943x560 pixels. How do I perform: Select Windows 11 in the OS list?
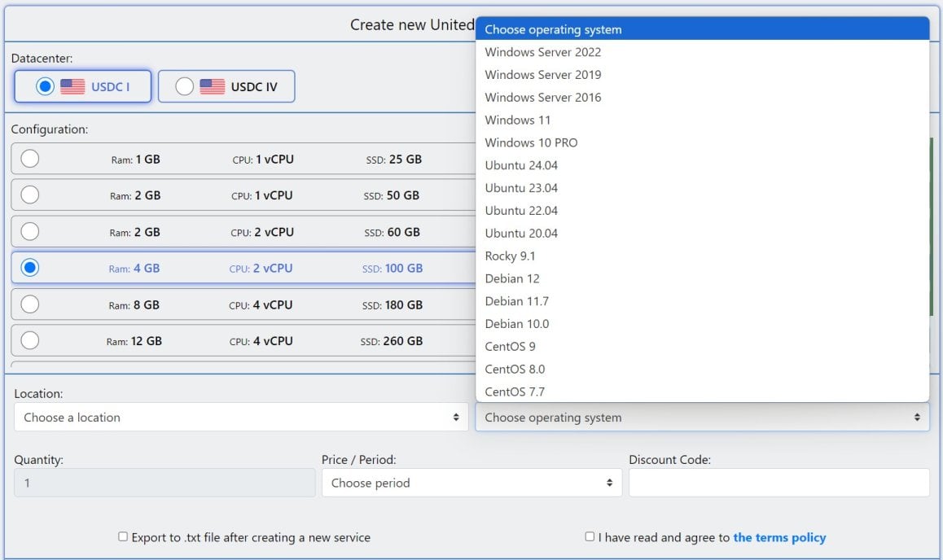(703, 120)
